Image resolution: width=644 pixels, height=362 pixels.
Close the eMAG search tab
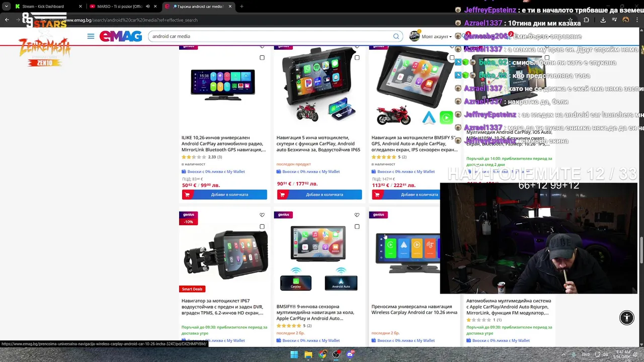230,7
